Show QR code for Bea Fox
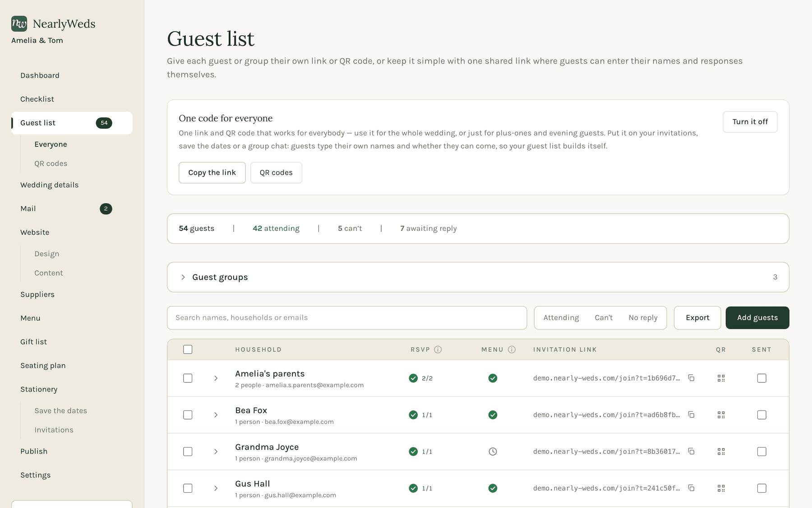The width and height of the screenshot is (812, 508). coord(721,415)
